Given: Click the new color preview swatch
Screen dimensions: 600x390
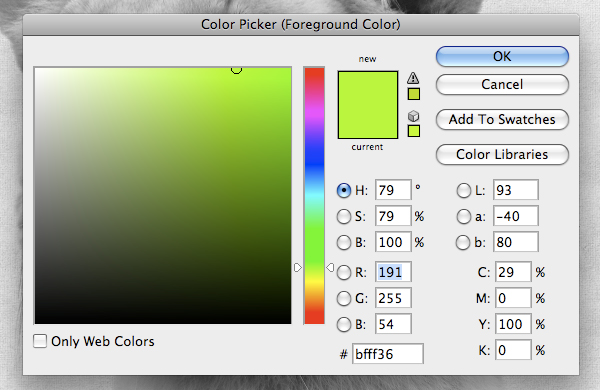Looking at the screenshot, I should pos(368,88).
